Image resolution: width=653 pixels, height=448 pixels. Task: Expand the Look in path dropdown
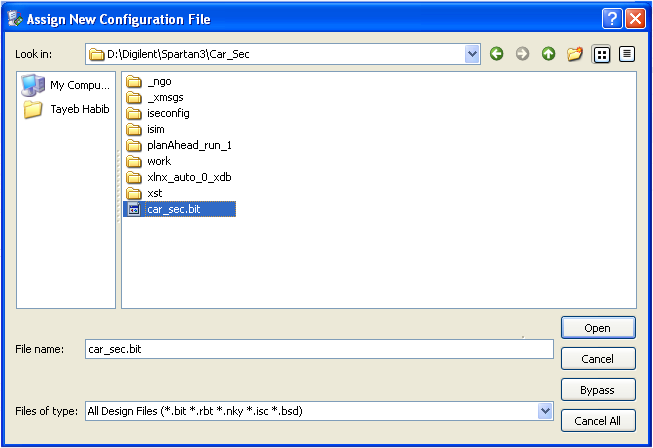473,54
